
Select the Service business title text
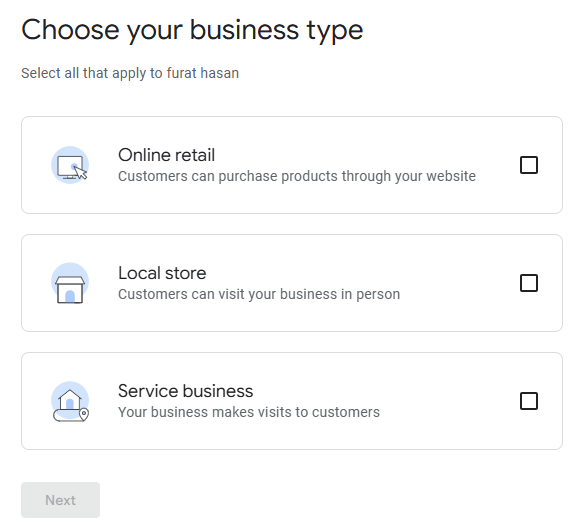[186, 391]
